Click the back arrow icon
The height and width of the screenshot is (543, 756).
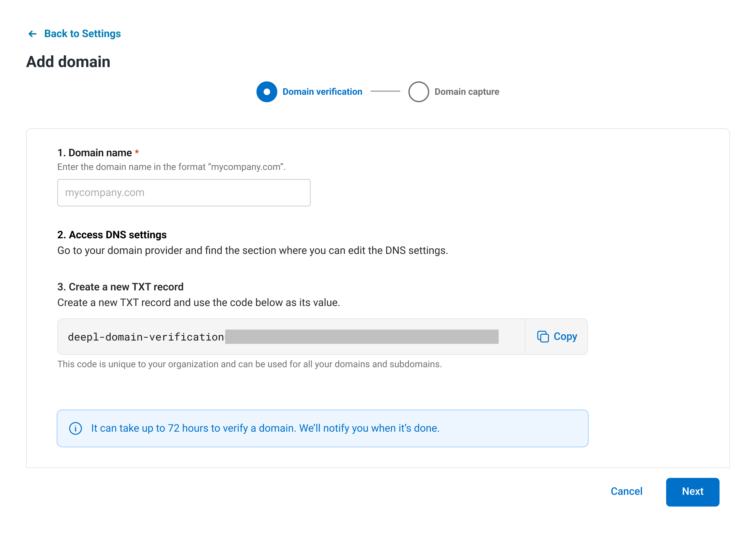point(32,34)
